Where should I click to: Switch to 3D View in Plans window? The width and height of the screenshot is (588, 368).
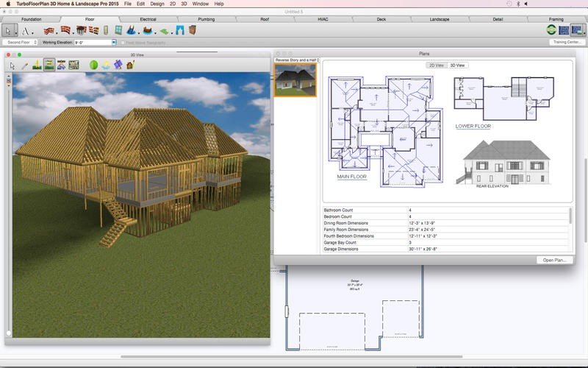tap(457, 66)
